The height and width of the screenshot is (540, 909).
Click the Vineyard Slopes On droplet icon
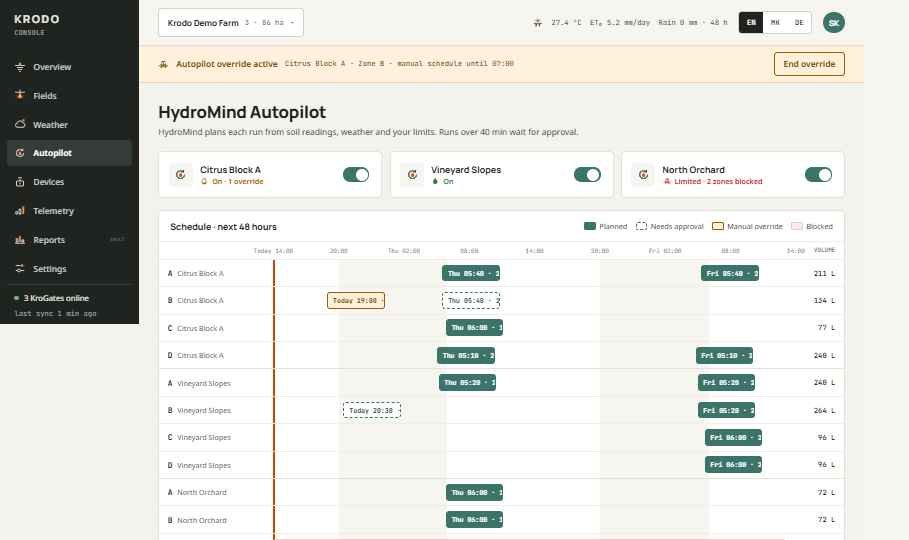(435, 182)
